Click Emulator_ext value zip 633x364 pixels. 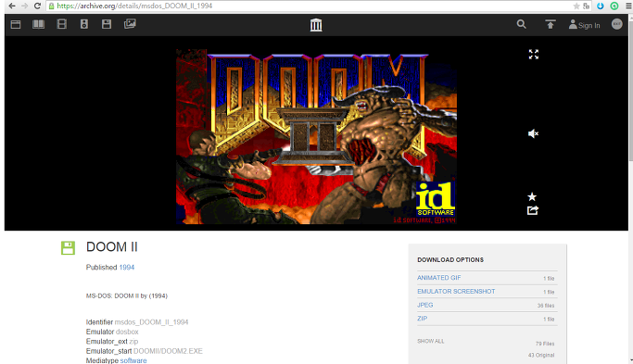tap(133, 342)
